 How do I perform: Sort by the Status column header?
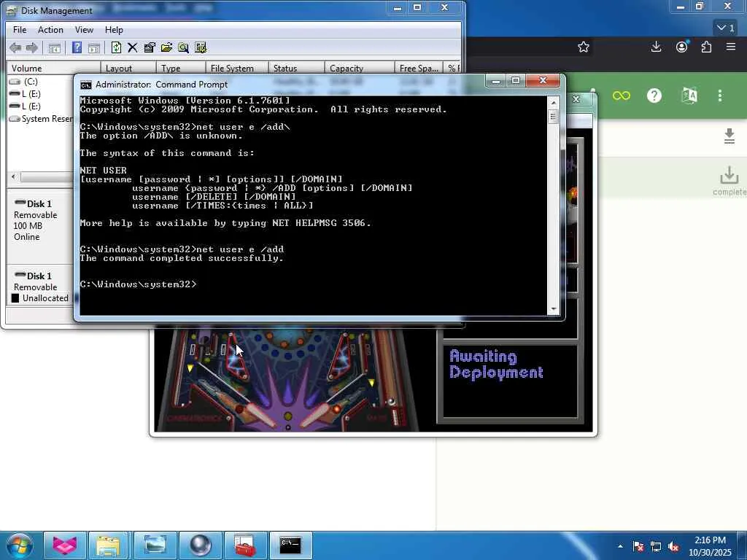pyautogui.click(x=297, y=68)
